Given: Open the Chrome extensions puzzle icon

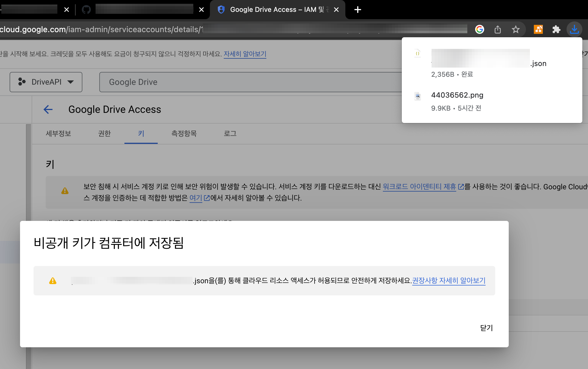Looking at the screenshot, I should 556,29.
